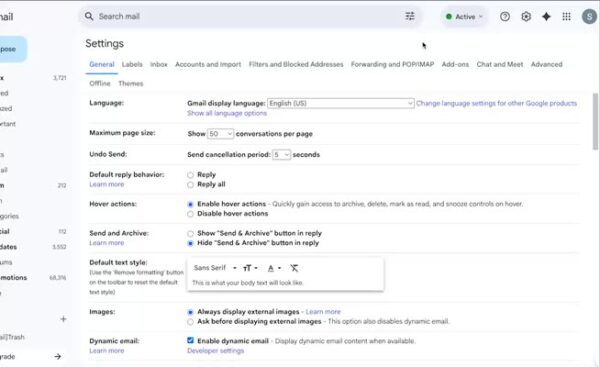Viewport: 600px width, 367px height.
Task: Open the account avatar S
Action: pos(589,16)
